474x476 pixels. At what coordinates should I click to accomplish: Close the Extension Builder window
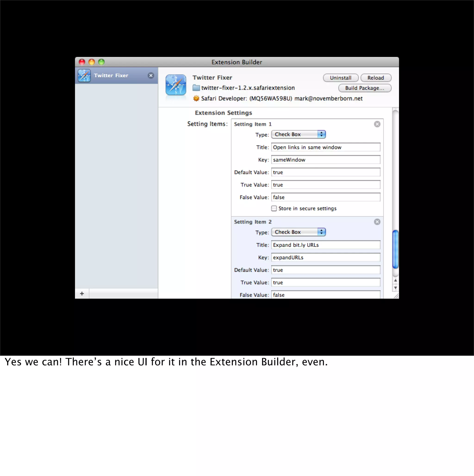[x=82, y=62]
